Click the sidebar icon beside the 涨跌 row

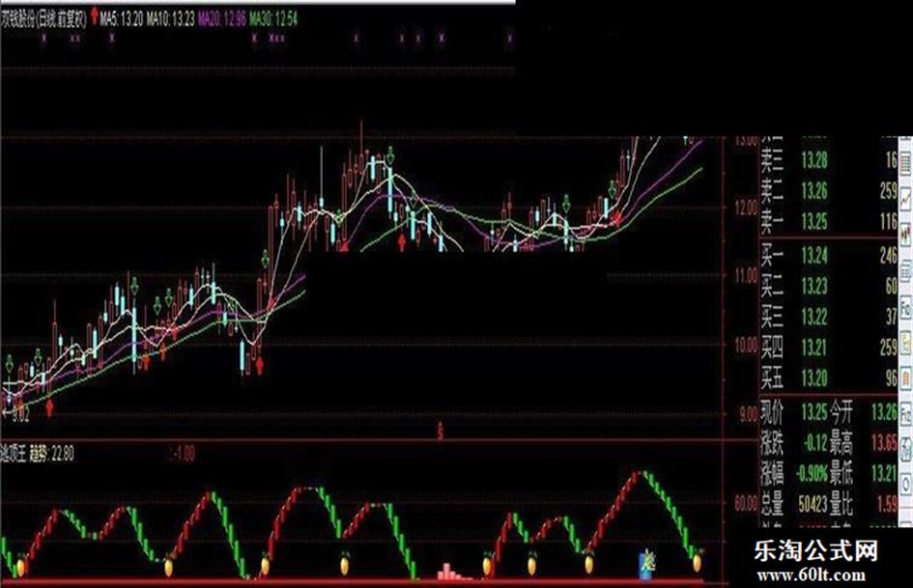tap(905, 448)
